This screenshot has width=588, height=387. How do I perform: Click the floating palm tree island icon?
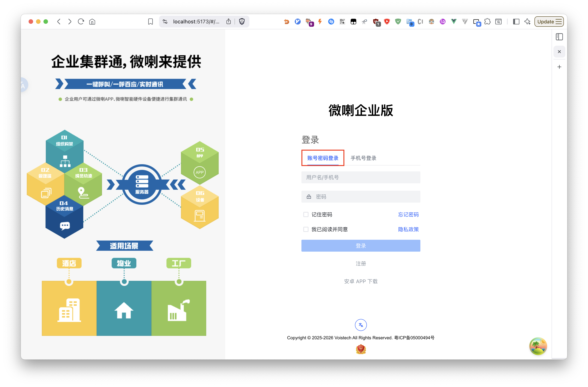538,346
